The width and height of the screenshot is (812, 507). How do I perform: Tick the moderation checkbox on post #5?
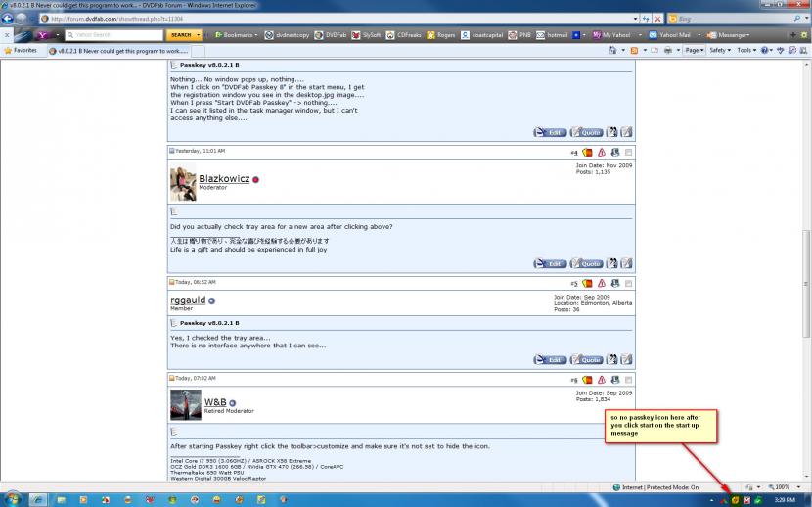(628, 283)
